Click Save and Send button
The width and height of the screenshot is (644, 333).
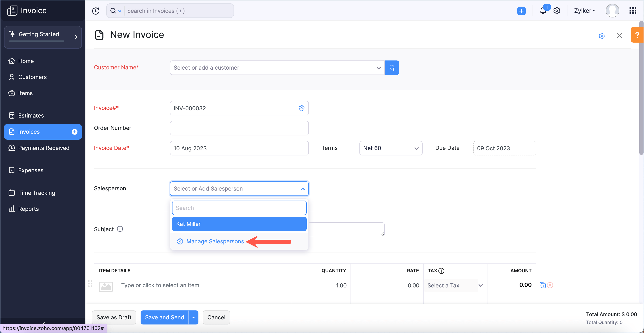(x=164, y=317)
